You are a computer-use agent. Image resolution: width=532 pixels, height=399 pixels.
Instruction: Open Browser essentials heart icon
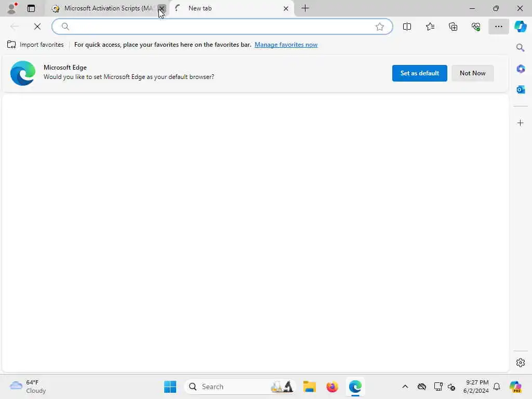point(476,26)
